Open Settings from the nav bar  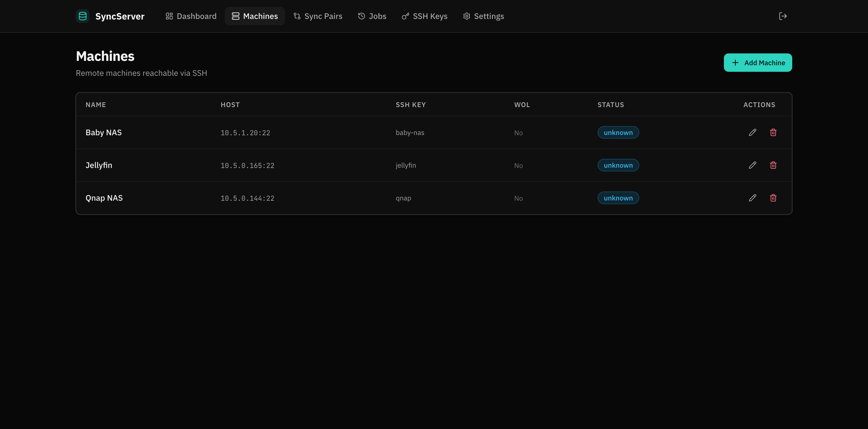click(483, 16)
